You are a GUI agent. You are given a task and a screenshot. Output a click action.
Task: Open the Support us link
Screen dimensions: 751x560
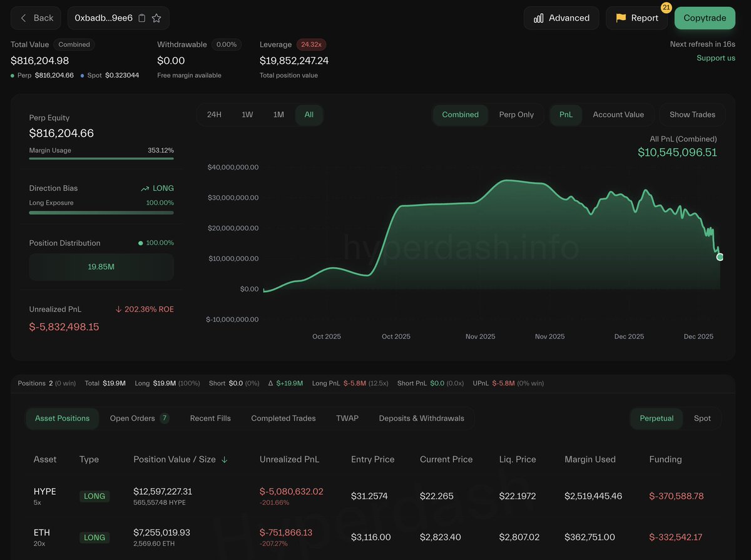(x=715, y=58)
